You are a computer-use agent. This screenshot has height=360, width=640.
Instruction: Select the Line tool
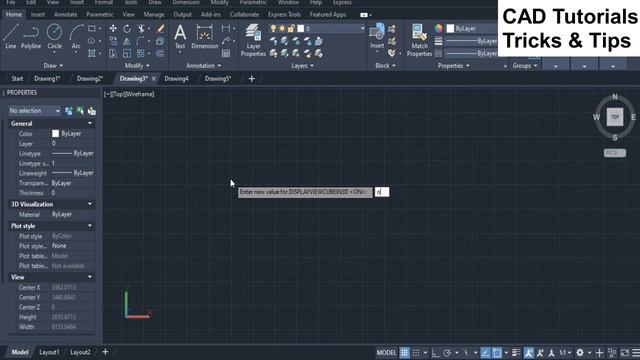pos(11,36)
